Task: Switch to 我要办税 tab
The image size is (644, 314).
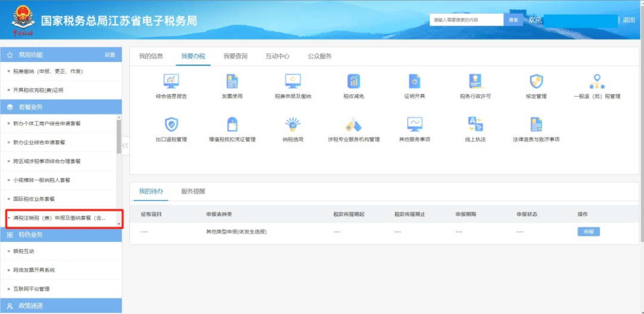Action: [193, 56]
